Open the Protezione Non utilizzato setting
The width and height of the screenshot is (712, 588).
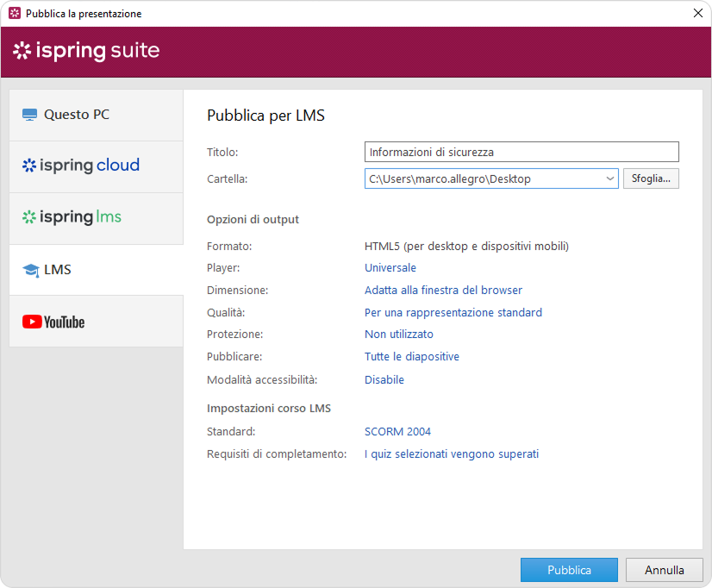[398, 335]
